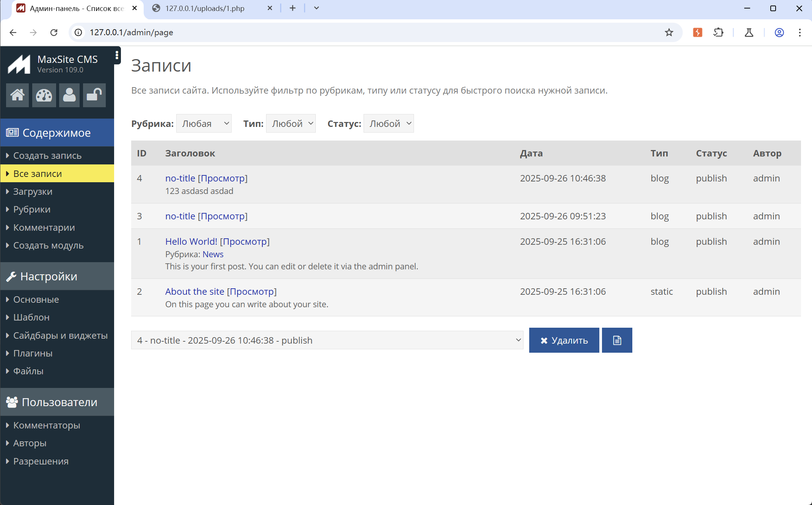Switch to the 127.0.0.1/uploads/1.php tab

point(205,8)
